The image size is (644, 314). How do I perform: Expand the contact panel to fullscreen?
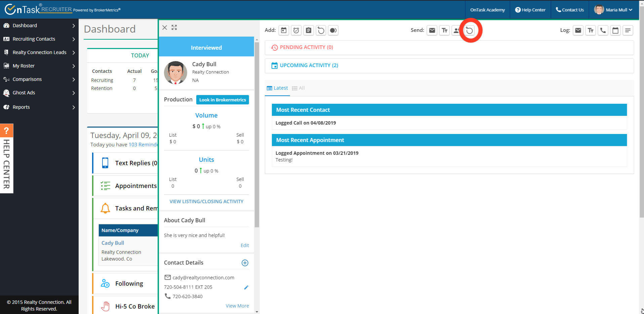[174, 28]
